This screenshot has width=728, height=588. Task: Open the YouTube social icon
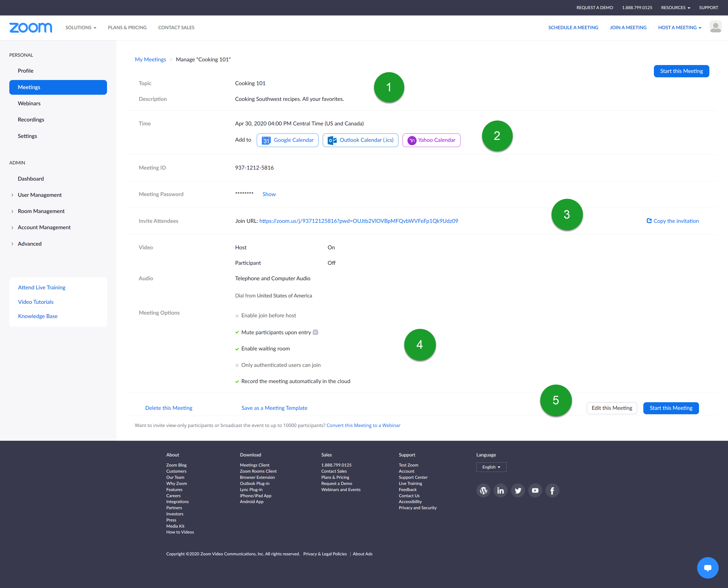tap(535, 491)
